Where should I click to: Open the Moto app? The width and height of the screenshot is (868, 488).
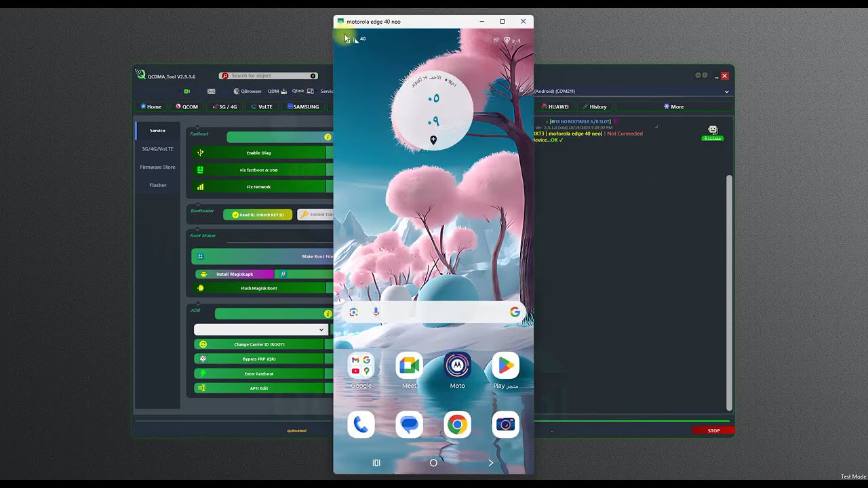click(457, 366)
